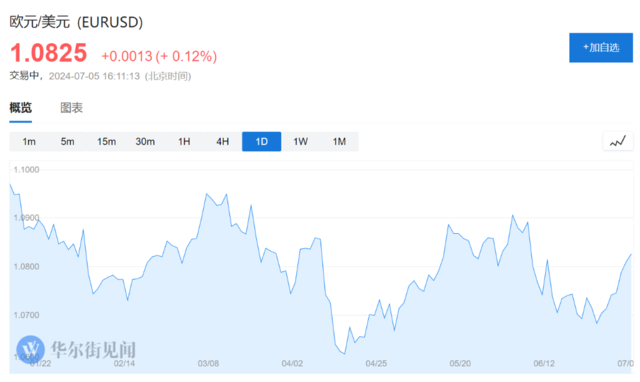Image resolution: width=640 pixels, height=382 pixels.
Task: Click the 03/08 date marker on chart
Action: 208,363
